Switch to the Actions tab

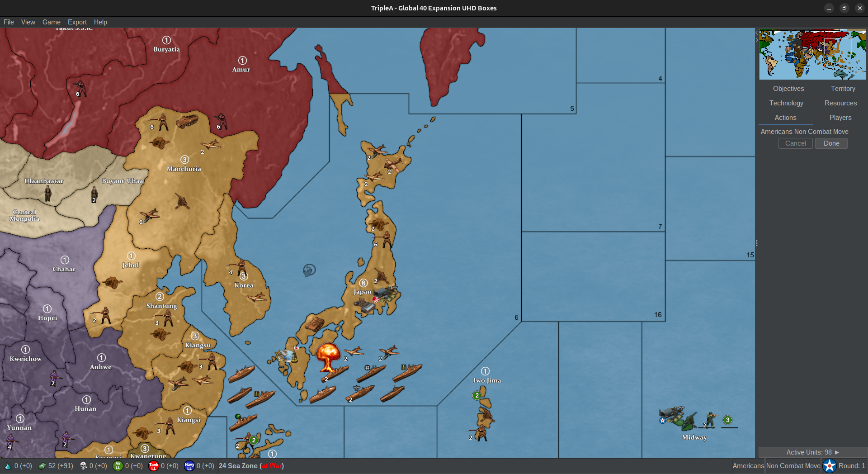tap(785, 118)
